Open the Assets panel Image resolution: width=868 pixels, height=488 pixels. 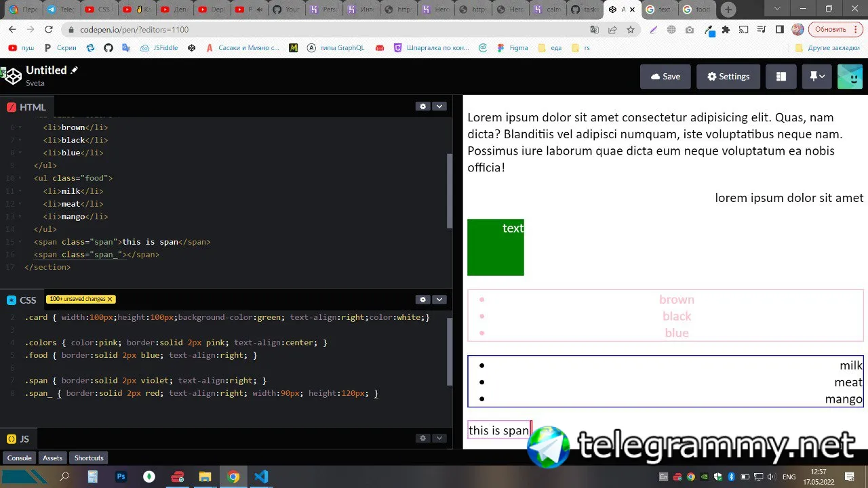coord(52,458)
